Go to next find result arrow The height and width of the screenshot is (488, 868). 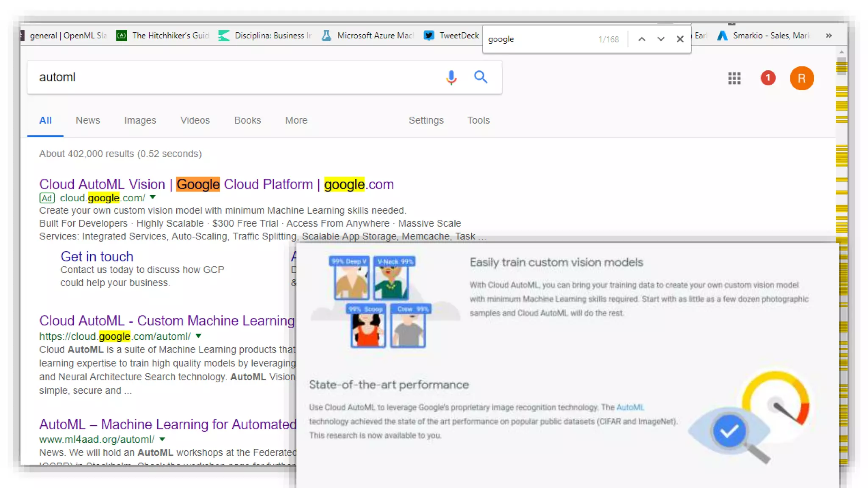click(661, 39)
